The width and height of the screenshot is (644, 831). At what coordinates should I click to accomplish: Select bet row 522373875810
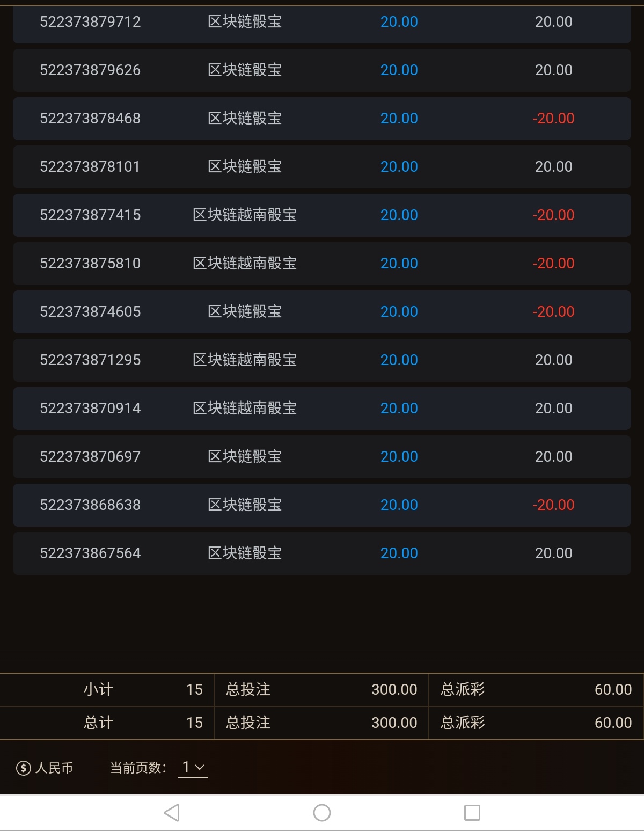(x=322, y=264)
